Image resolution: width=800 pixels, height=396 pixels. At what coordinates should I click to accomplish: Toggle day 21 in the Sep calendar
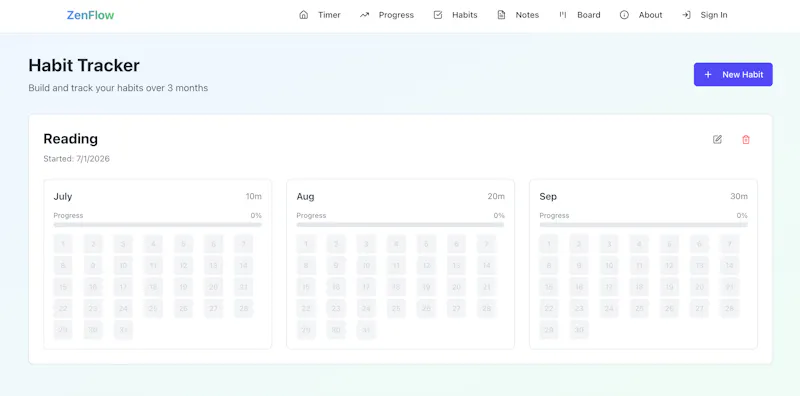[729, 287]
